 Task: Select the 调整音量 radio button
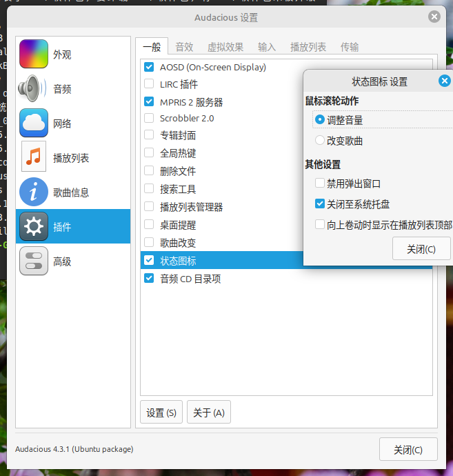[x=320, y=119]
